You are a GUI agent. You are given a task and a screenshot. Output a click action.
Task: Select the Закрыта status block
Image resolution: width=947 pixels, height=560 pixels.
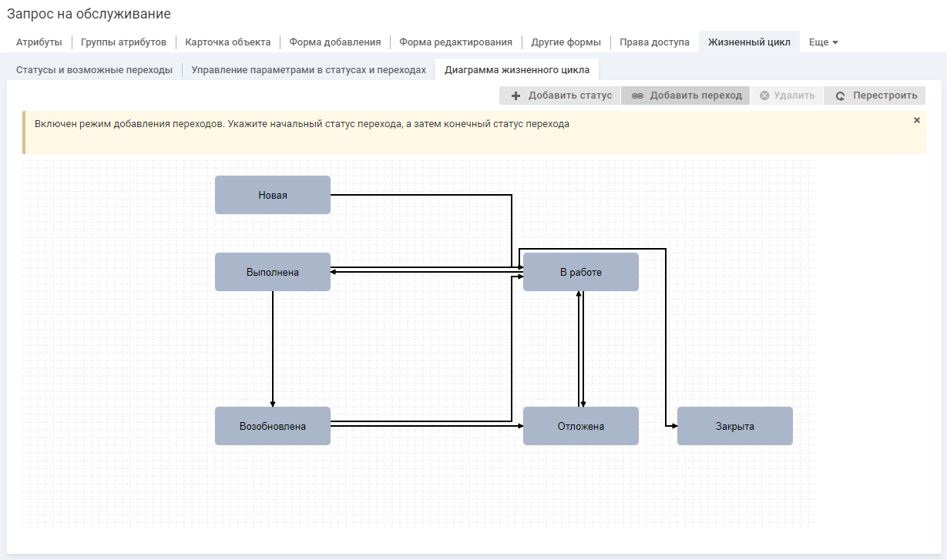735,426
